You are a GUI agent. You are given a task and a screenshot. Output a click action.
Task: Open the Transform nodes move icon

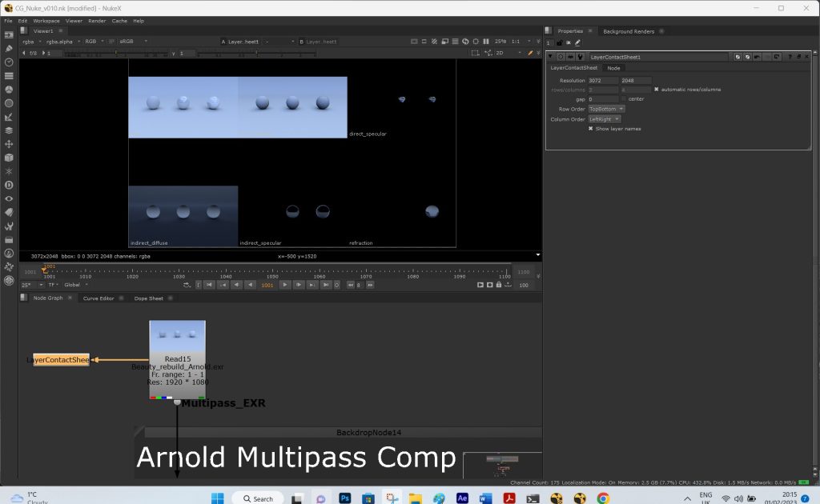click(9, 144)
